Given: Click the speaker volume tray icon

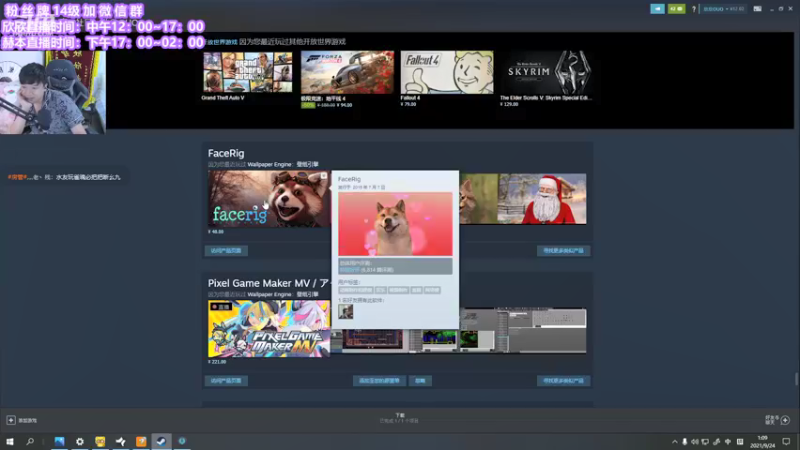Looking at the screenshot, I should click(x=695, y=442).
